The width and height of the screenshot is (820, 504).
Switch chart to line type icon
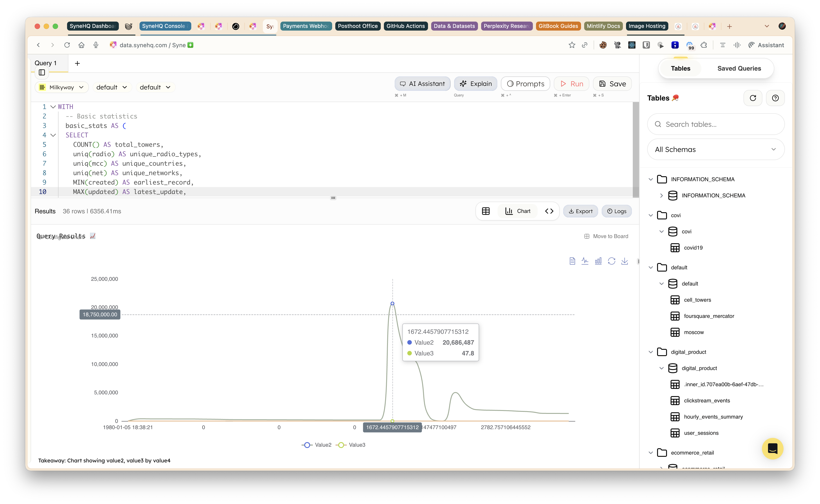point(585,261)
